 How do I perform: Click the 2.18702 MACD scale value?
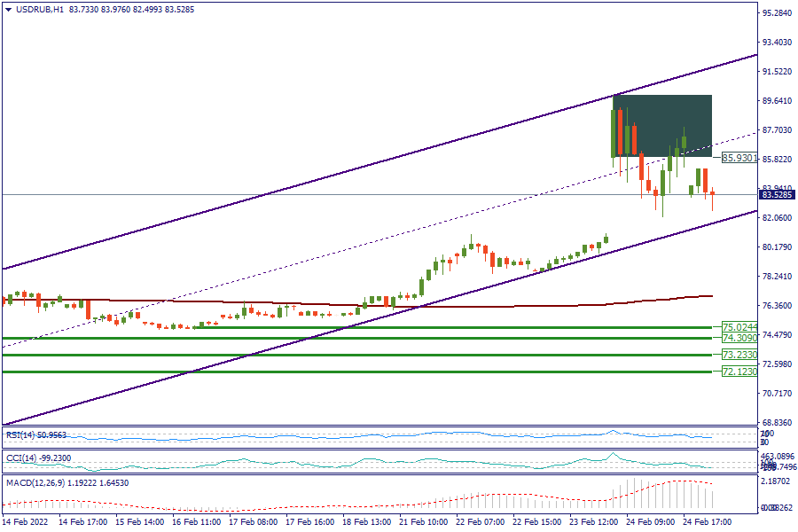pyautogui.click(x=777, y=481)
